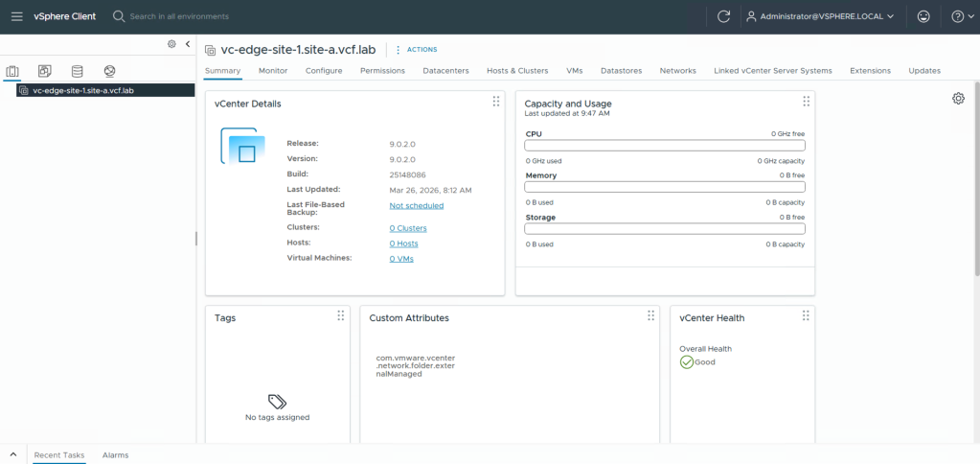The height and width of the screenshot is (464, 980).
Task: Click vCenter Health card drag handle
Action: tap(806, 315)
